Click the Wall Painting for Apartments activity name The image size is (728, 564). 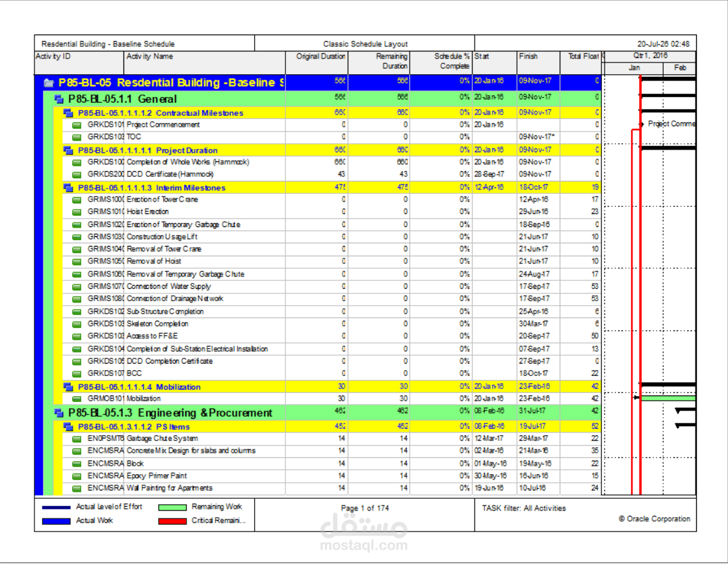click(x=170, y=489)
